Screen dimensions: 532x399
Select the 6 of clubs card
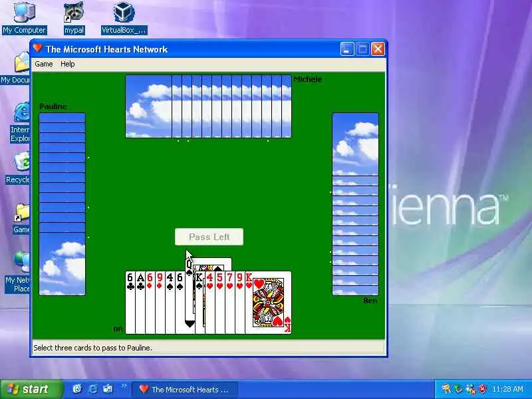coord(130,303)
